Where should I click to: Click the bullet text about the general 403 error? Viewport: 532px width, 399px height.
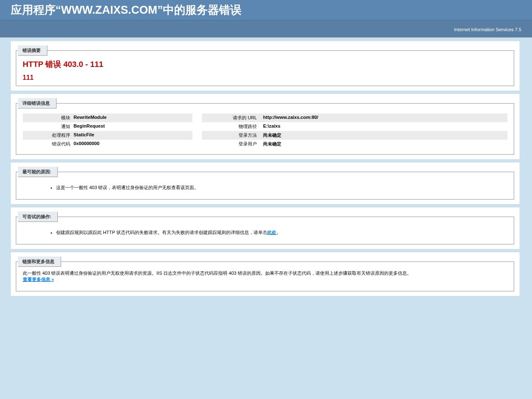coord(127,188)
